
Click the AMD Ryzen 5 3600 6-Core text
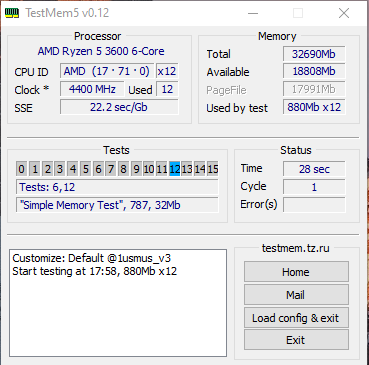101,51
